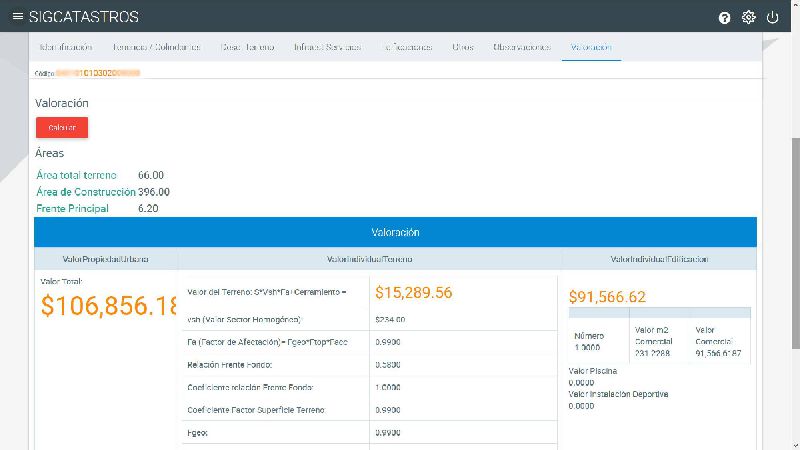Click the orange property code number
Viewport: 800px width, 450px height.
tap(98, 73)
